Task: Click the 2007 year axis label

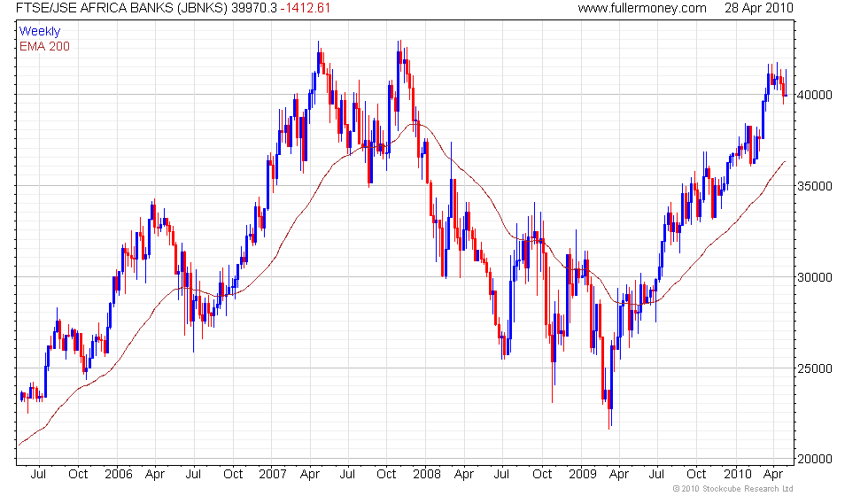Action: point(273,475)
